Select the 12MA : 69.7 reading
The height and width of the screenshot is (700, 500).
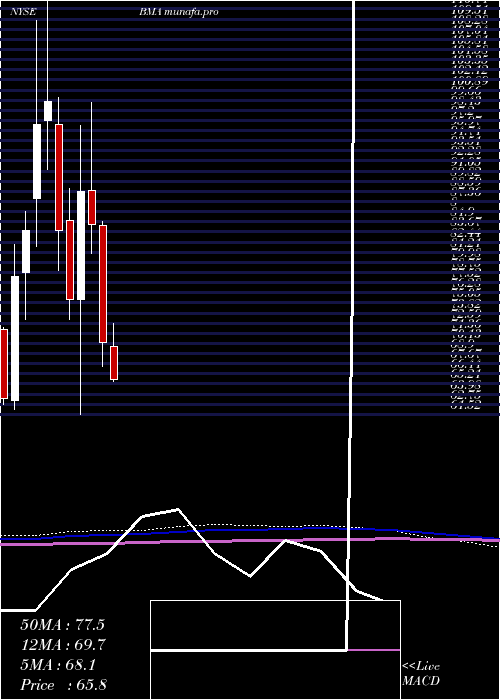tap(63, 645)
